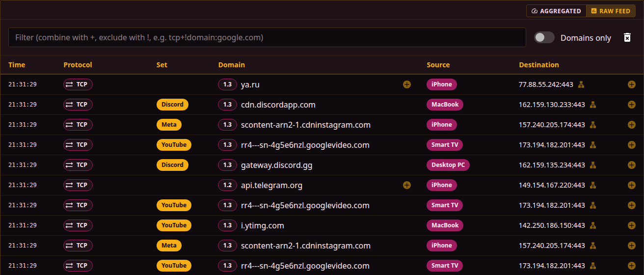The height and width of the screenshot is (275, 644).
Task: Click the end-of-row plus for cdn.discordapp.com
Action: 632,105
